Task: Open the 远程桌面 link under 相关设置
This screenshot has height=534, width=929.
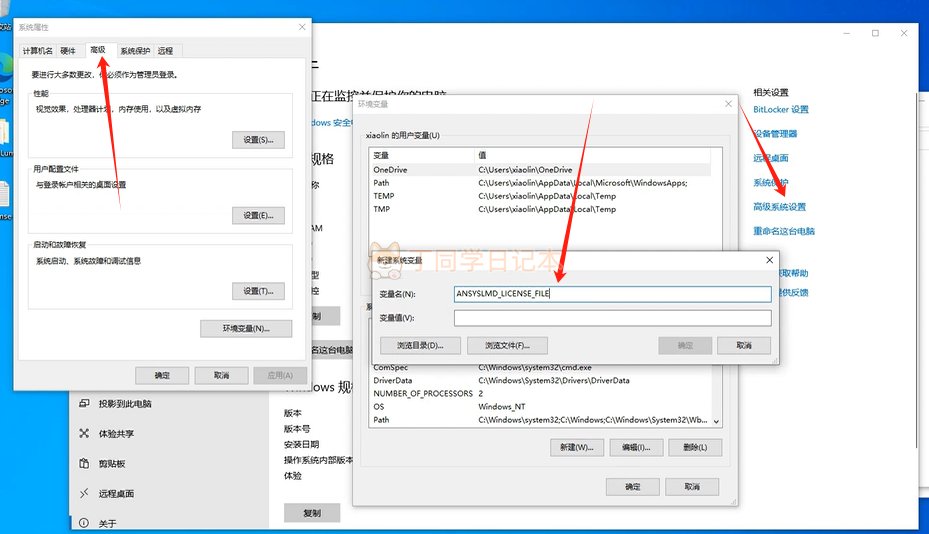Action: tap(771, 158)
